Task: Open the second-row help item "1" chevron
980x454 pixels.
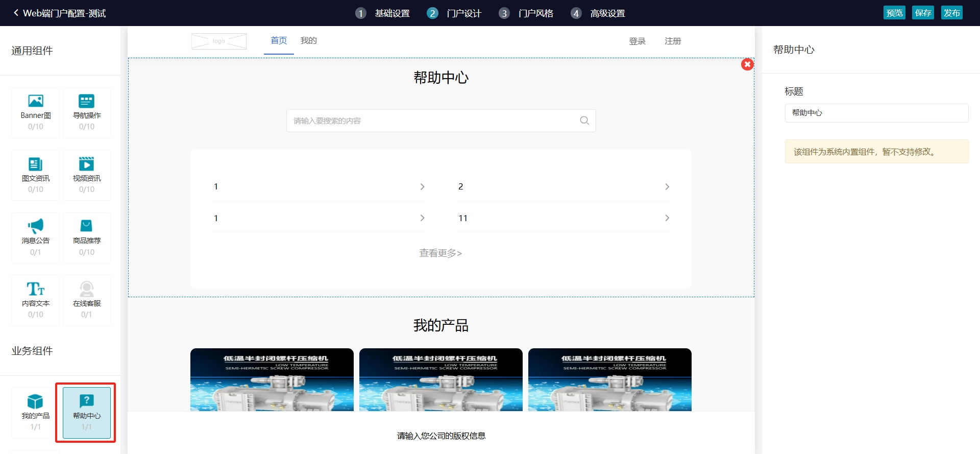Action: coord(422,218)
